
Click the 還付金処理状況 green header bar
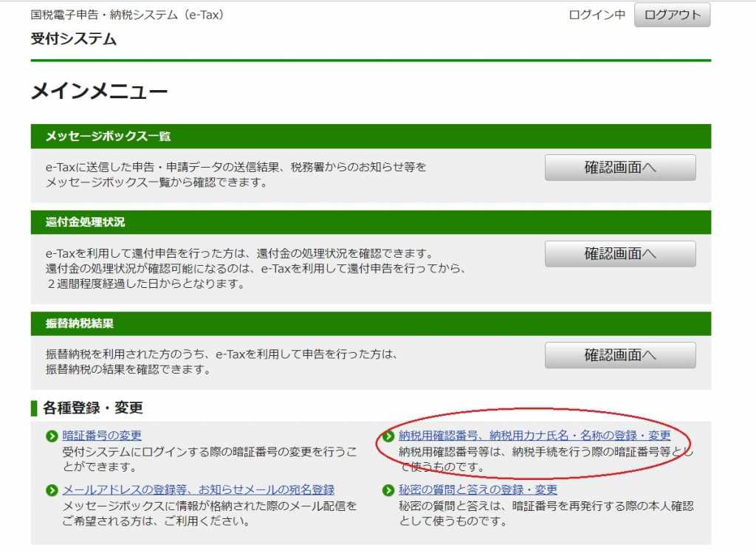tap(371, 222)
